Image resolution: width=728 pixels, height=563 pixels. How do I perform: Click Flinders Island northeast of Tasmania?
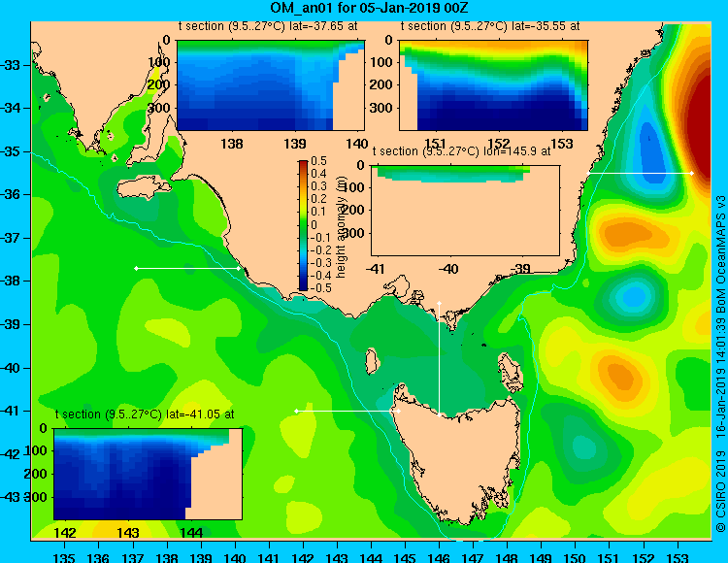pyautogui.click(x=510, y=375)
